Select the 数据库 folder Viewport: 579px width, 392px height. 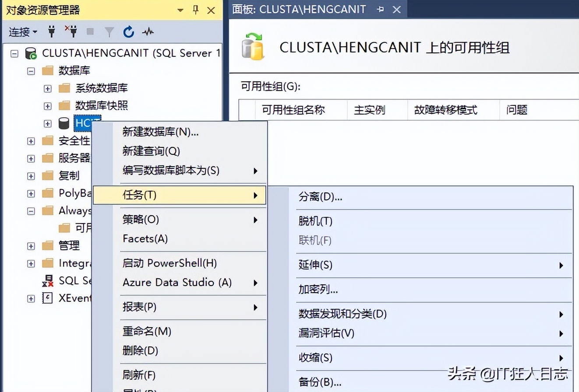(x=74, y=70)
